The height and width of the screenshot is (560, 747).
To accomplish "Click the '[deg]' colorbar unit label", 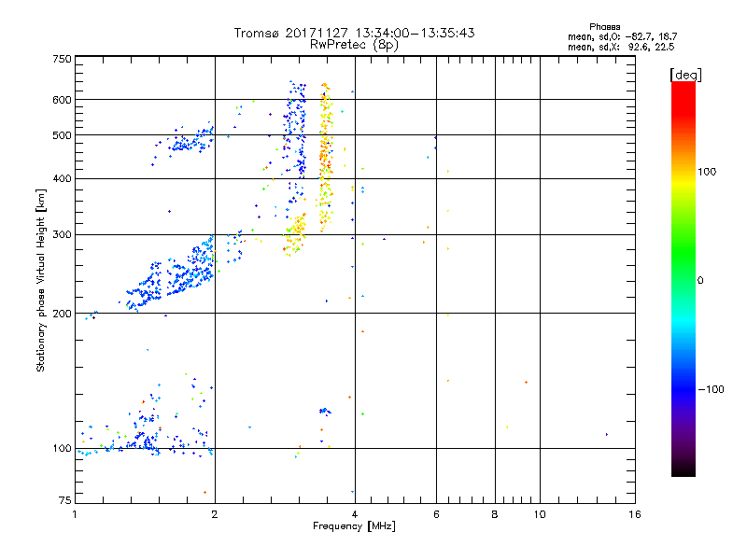I will tap(685, 75).
